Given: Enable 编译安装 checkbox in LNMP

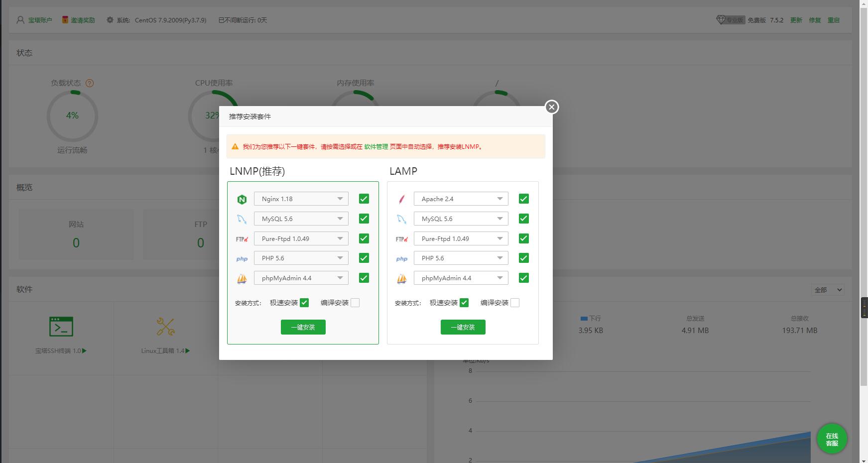Looking at the screenshot, I should [x=355, y=303].
